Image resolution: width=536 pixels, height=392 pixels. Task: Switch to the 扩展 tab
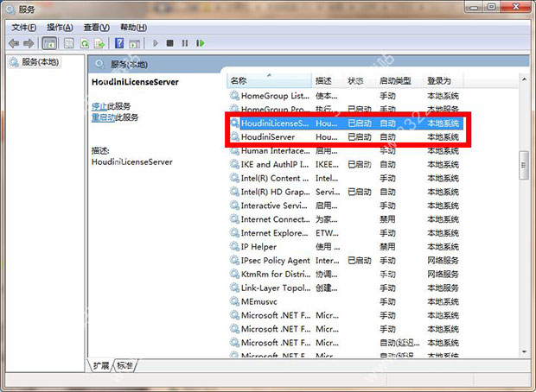[x=101, y=366]
